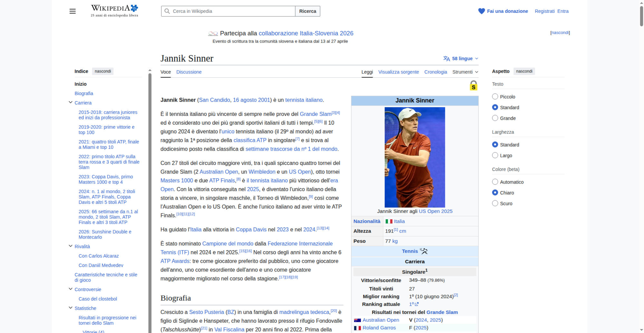Click the donation heart icon
The image size is (644, 333).
coord(481,11)
